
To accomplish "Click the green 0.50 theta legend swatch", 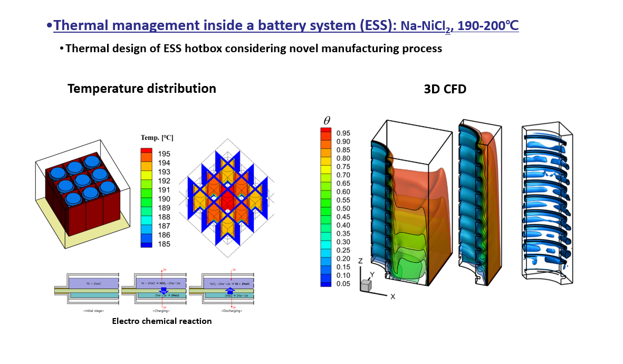I will (327, 208).
